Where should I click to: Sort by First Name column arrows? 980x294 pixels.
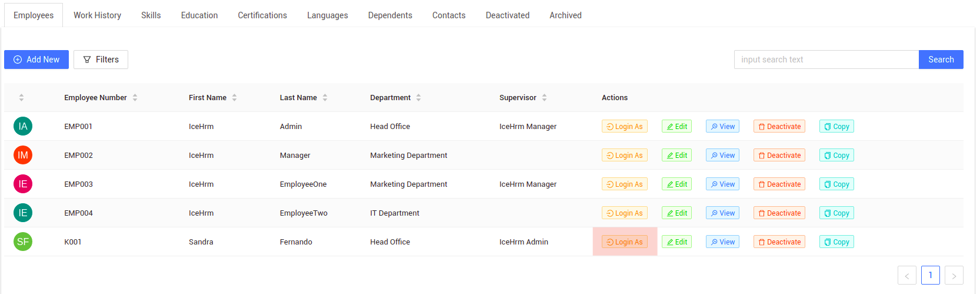pyautogui.click(x=234, y=98)
